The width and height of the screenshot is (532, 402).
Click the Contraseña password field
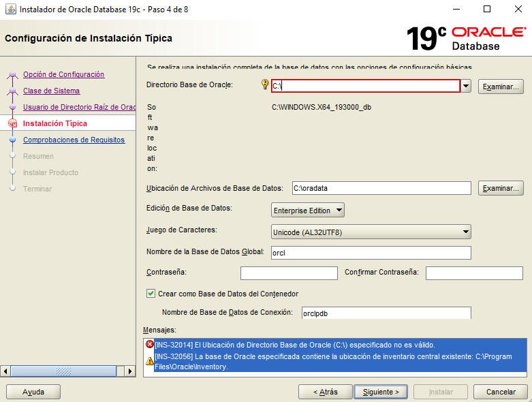[x=289, y=273]
